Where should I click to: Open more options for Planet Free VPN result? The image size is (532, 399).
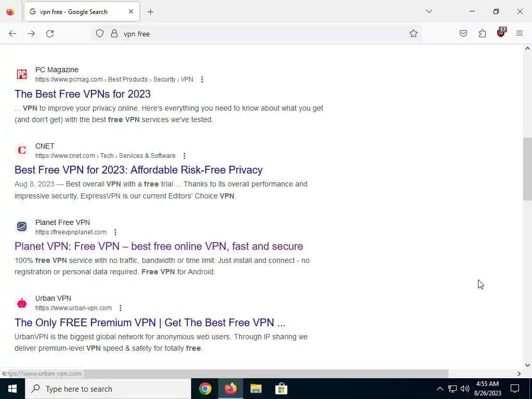(x=115, y=232)
